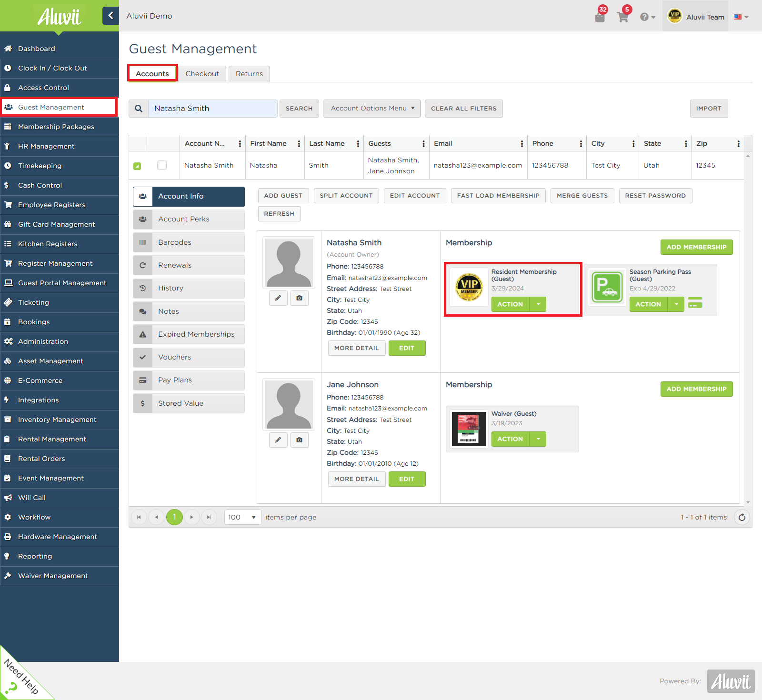Open column menu for the Last Name column
The image size is (762, 700).
click(358, 144)
